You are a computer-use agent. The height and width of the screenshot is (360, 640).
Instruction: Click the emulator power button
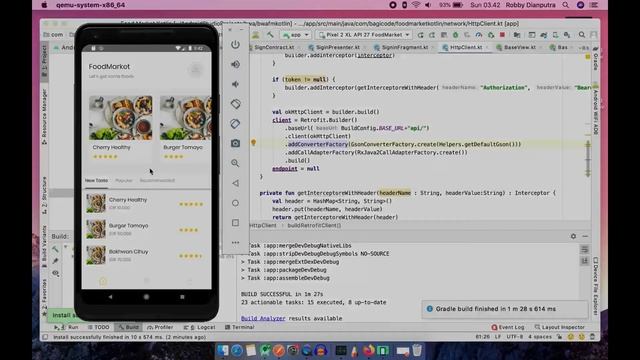235,44
